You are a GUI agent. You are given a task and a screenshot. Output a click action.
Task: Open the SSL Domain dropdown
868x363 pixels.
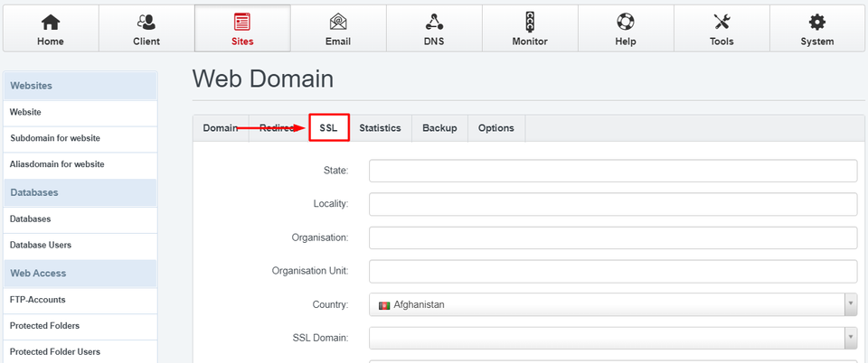(613, 339)
